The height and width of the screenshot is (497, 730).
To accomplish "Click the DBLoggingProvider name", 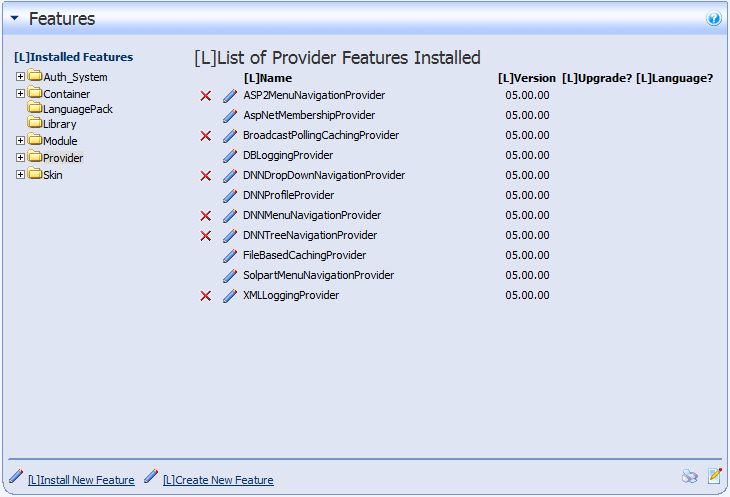I will point(288,155).
